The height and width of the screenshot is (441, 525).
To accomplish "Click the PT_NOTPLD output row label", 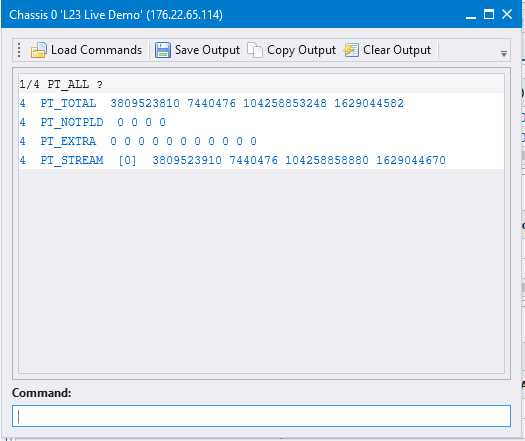I will 72,122.
